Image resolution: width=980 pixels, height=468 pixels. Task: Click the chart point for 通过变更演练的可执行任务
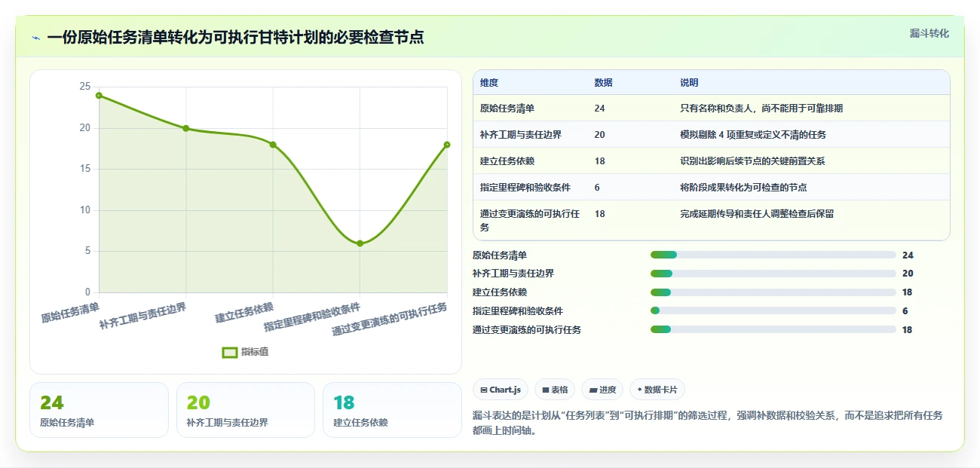[446, 145]
